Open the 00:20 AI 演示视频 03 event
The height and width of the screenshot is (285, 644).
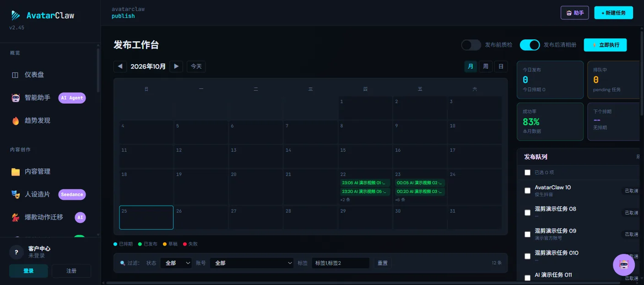coord(420,192)
